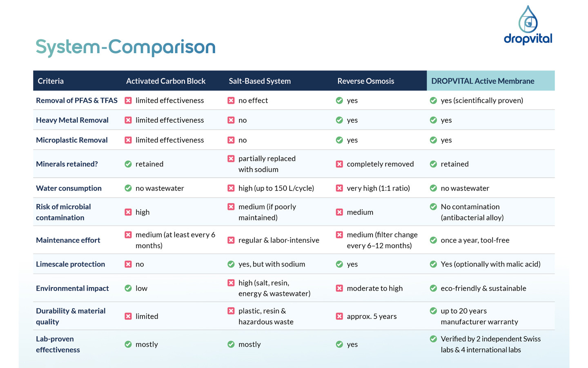Click red X next to 'completely removed'
This screenshot has width=588, height=368.
coord(339,164)
